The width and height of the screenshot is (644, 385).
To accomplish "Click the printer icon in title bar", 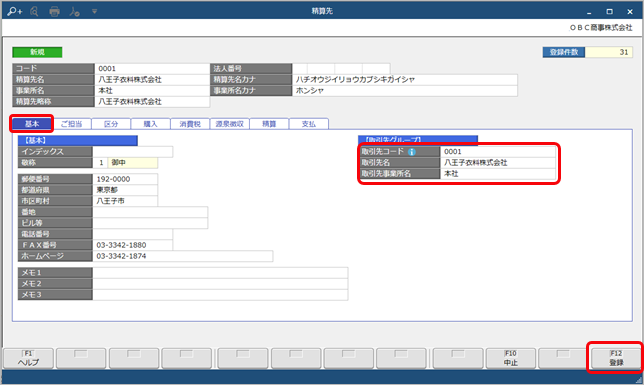I will (54, 12).
